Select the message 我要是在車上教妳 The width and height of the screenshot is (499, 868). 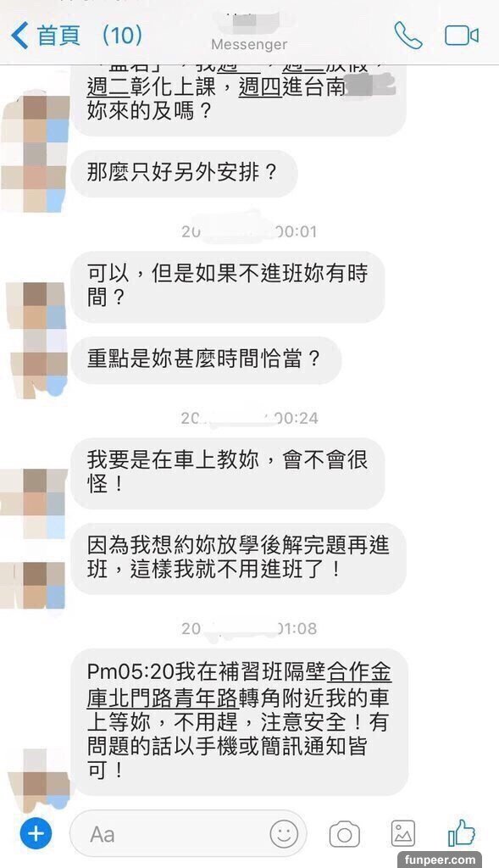click(x=227, y=473)
